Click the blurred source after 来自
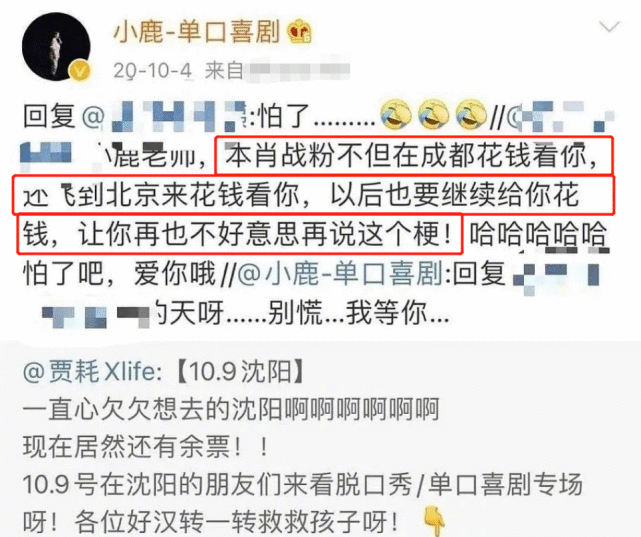The width and height of the screenshot is (641, 537). [x=300, y=71]
